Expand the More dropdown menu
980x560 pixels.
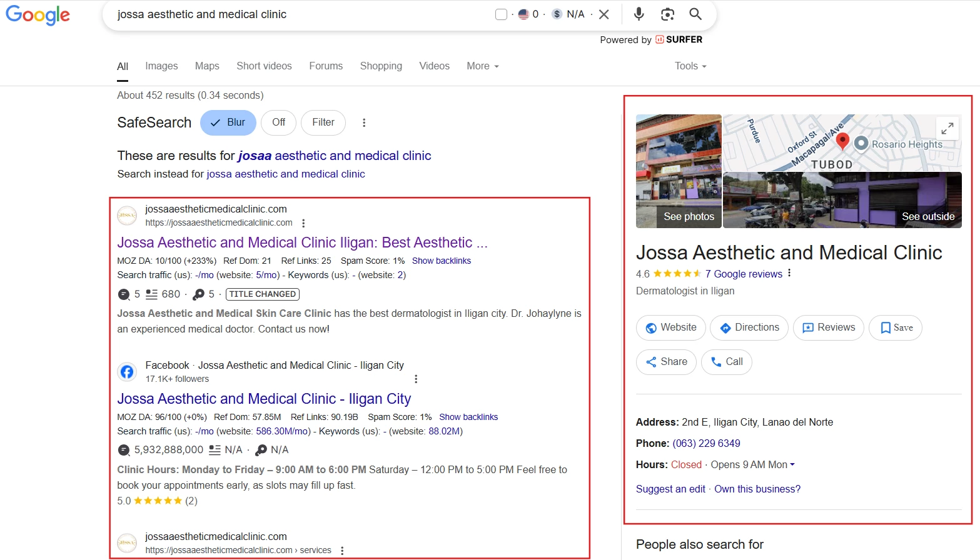(483, 66)
